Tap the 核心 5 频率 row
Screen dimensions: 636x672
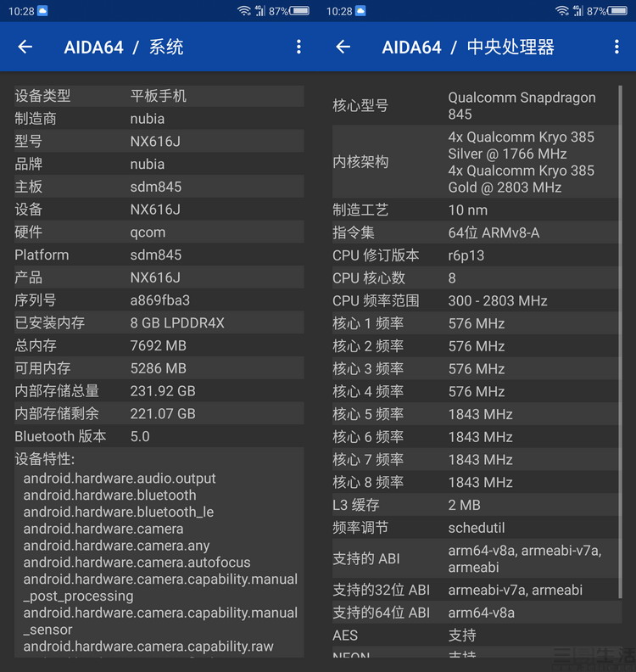pos(475,414)
